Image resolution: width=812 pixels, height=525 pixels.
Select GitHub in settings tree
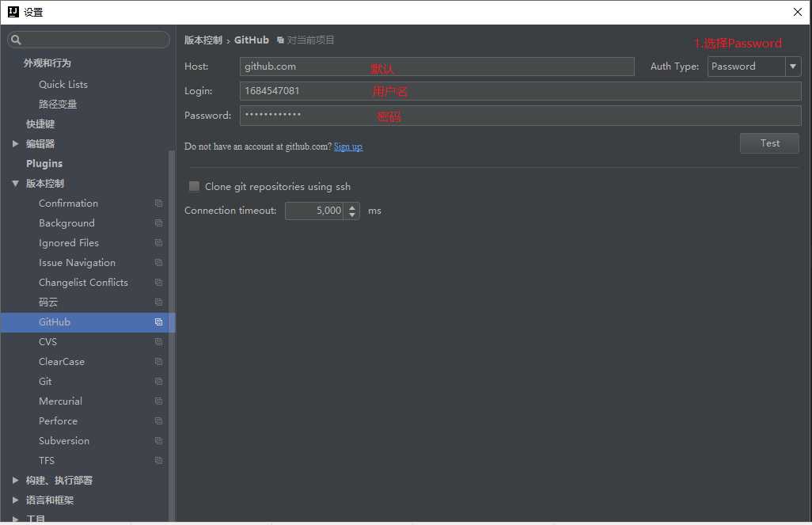(x=55, y=321)
